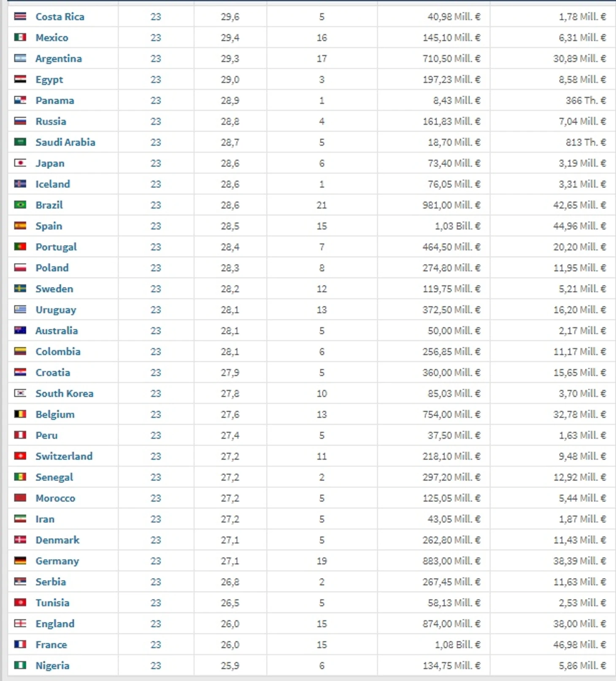Click the Japan flag icon
The width and height of the screenshot is (616, 681).
pos(20,163)
